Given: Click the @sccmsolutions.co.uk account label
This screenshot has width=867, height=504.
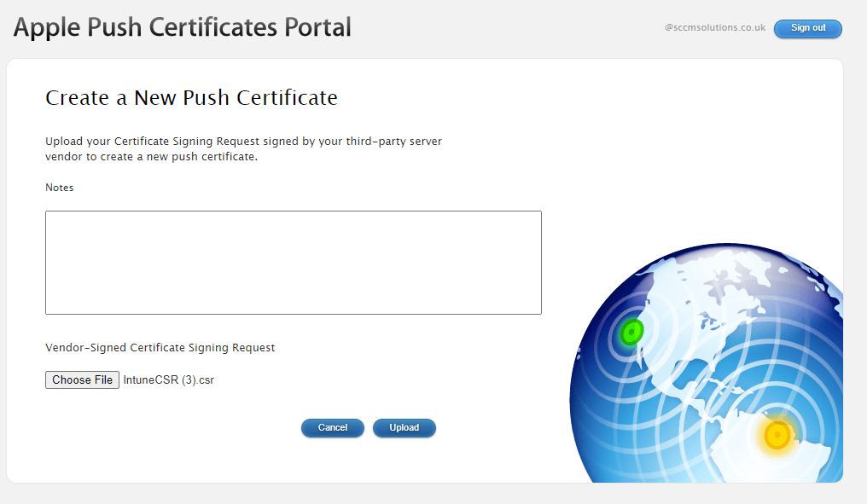Looking at the screenshot, I should [714, 28].
